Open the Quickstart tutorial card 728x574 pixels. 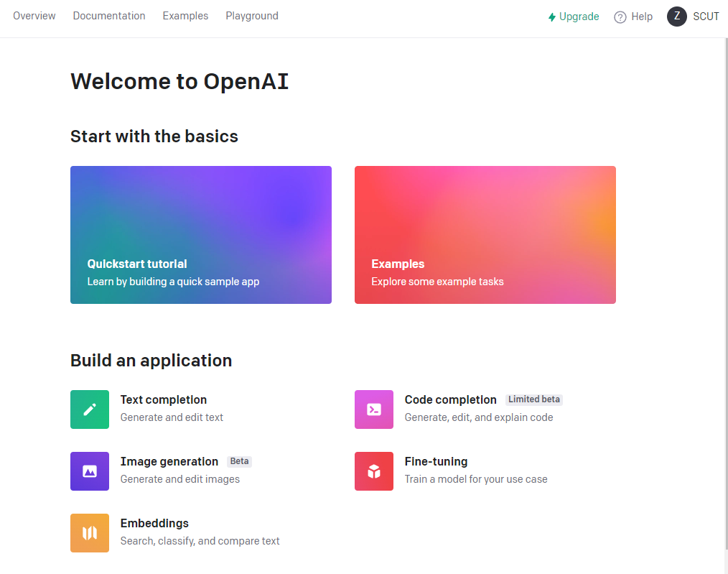tap(201, 235)
